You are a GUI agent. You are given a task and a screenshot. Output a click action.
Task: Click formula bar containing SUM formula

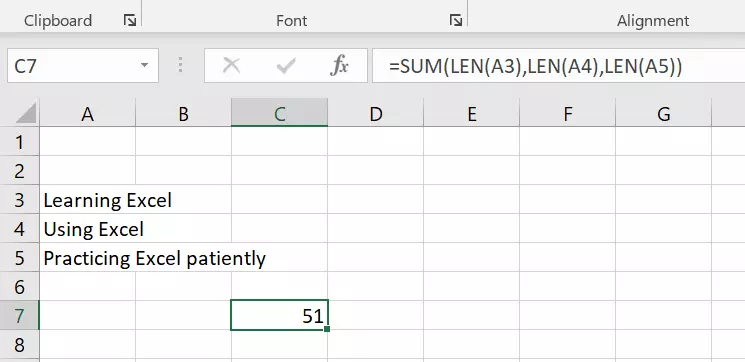click(558, 66)
